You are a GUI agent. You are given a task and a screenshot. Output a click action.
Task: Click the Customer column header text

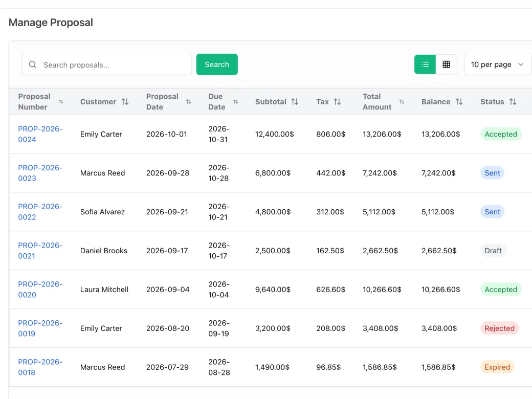[x=98, y=102]
